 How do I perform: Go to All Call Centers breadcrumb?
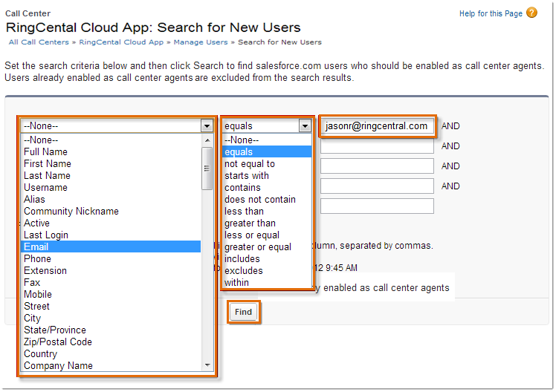click(39, 42)
